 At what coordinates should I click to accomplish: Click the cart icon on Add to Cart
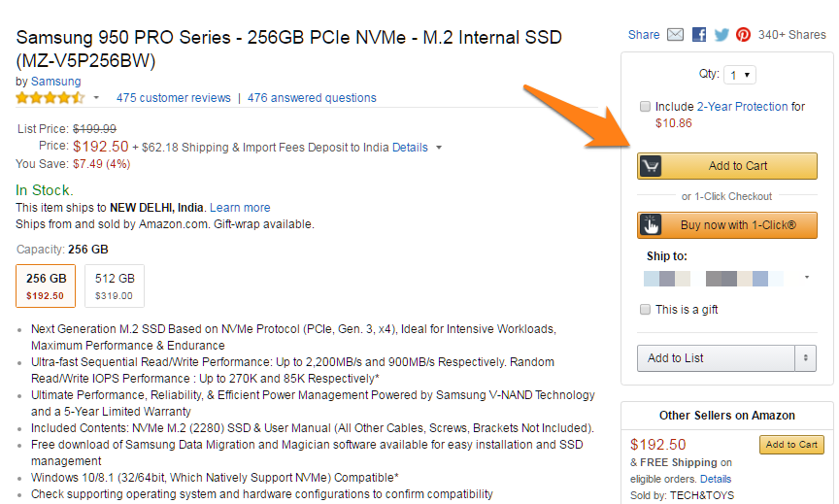point(651,166)
